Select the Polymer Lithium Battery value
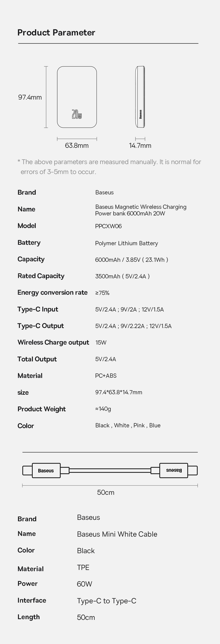This screenshot has width=220, height=644. [x=127, y=243]
